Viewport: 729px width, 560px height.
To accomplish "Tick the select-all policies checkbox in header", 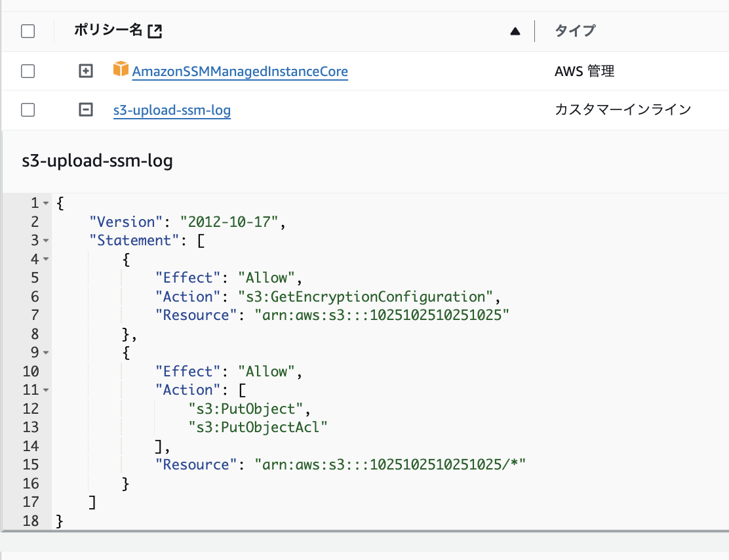I will pyautogui.click(x=28, y=31).
